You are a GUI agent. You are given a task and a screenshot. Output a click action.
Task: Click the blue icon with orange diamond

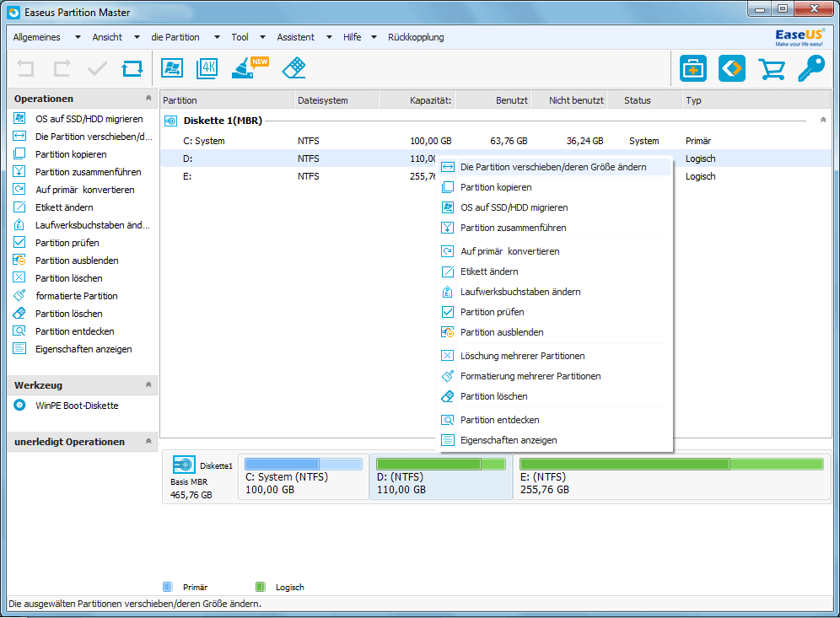732,68
